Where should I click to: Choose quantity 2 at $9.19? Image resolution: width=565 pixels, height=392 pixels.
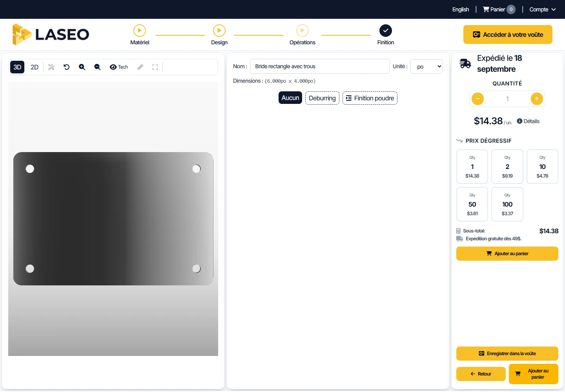(x=507, y=167)
